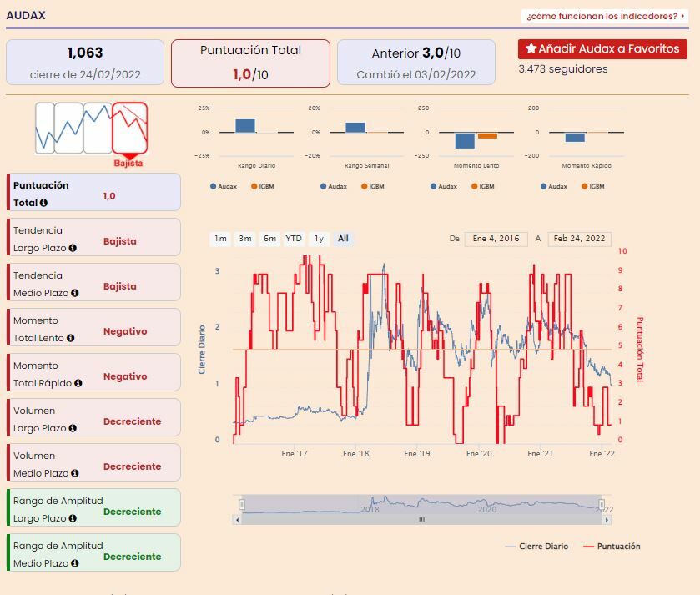The image size is (700, 595).
Task: Click '3.473 seguidores' text
Action: click(x=563, y=69)
